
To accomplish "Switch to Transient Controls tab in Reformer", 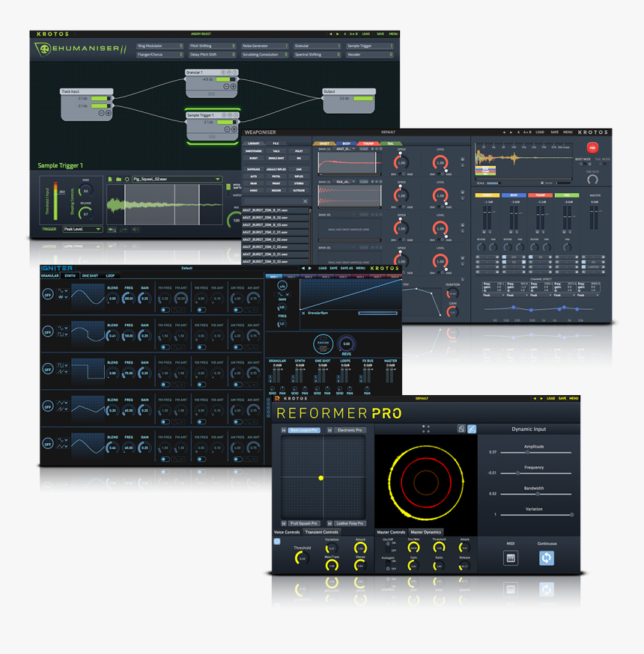I will [x=321, y=532].
